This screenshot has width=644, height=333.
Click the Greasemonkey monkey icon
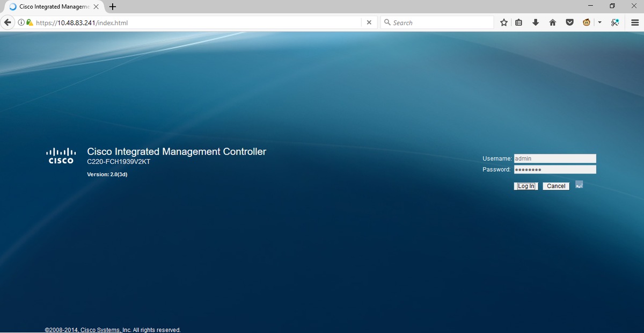[587, 23]
